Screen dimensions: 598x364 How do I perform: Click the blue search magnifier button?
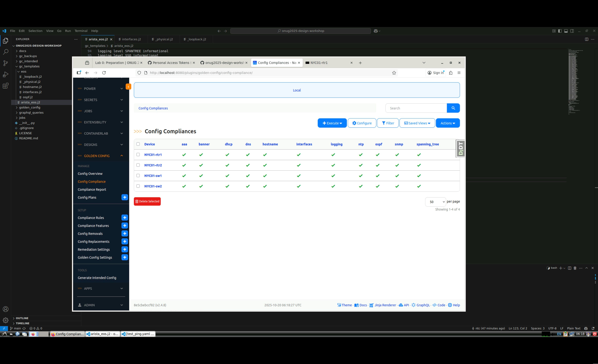tap(453, 108)
